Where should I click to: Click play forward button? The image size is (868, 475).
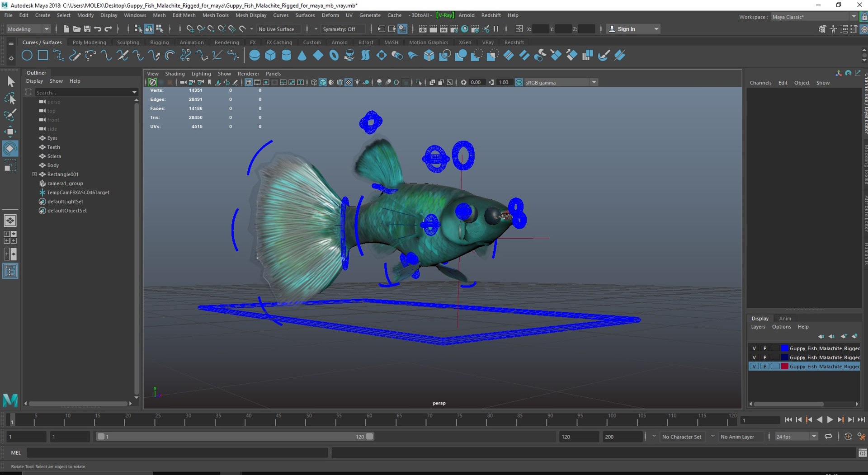(x=830, y=420)
